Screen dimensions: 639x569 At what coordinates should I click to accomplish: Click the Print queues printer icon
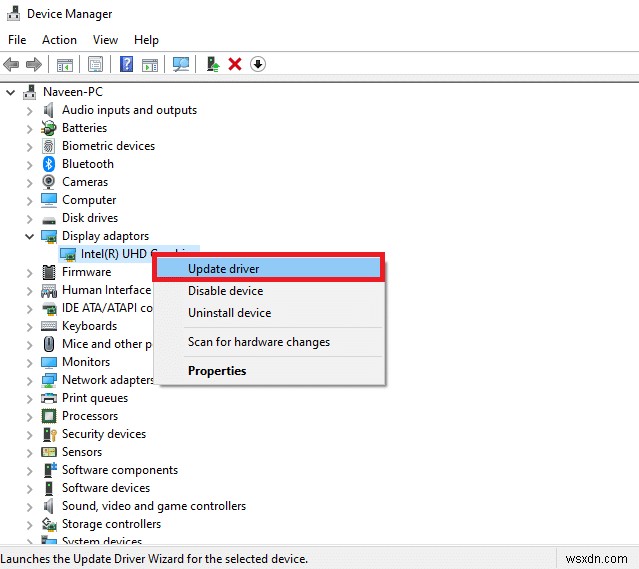pos(49,398)
